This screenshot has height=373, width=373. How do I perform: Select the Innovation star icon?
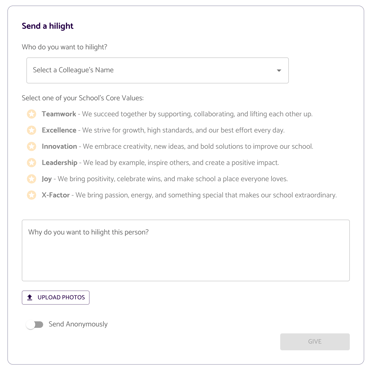click(x=31, y=146)
